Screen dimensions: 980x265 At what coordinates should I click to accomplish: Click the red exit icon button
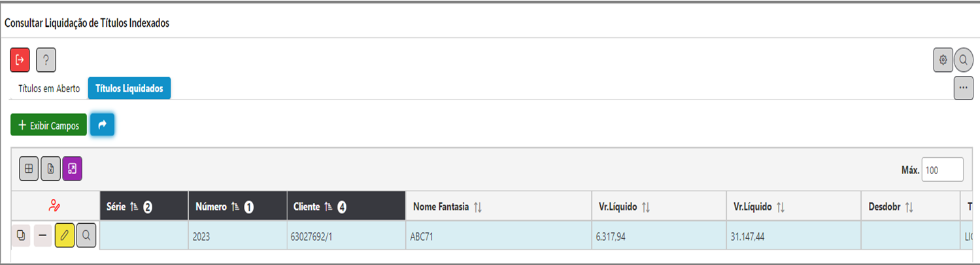tap(20, 60)
